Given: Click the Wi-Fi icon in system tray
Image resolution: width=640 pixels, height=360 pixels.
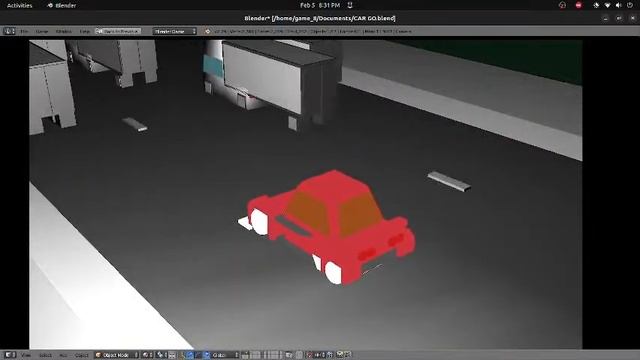Looking at the screenshot, I should pos(607,5).
